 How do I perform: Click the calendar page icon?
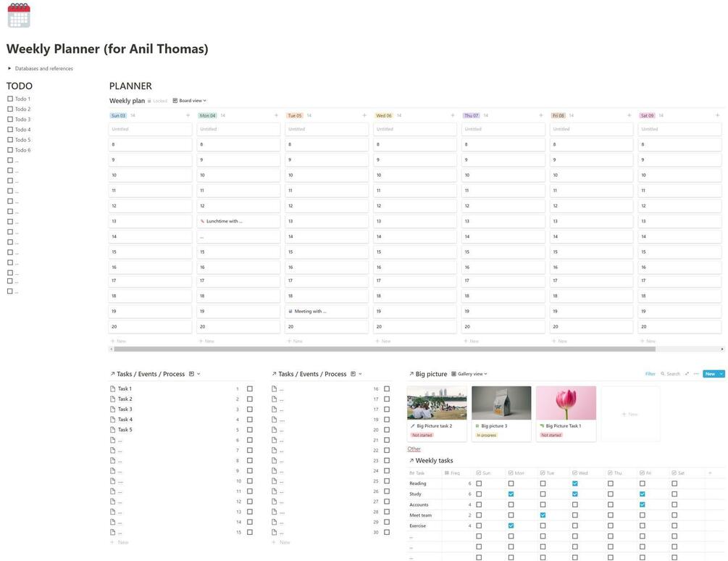(x=19, y=15)
